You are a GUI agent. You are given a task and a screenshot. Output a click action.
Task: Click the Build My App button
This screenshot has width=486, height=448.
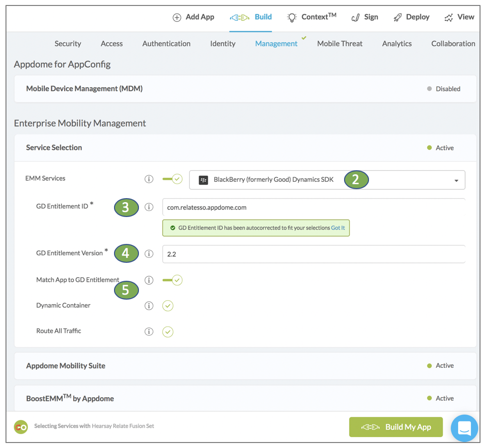(395, 427)
